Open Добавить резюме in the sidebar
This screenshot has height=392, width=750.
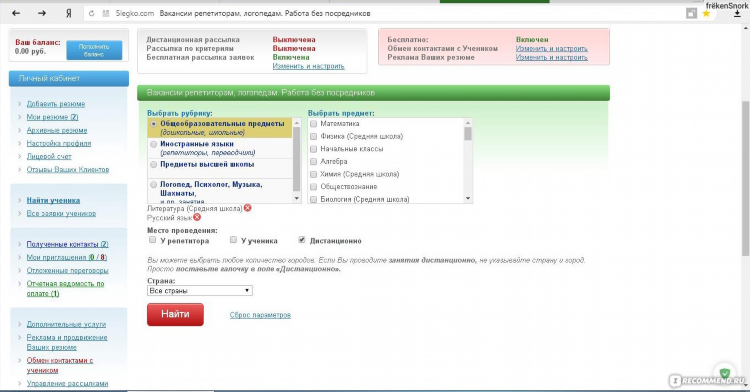point(55,104)
